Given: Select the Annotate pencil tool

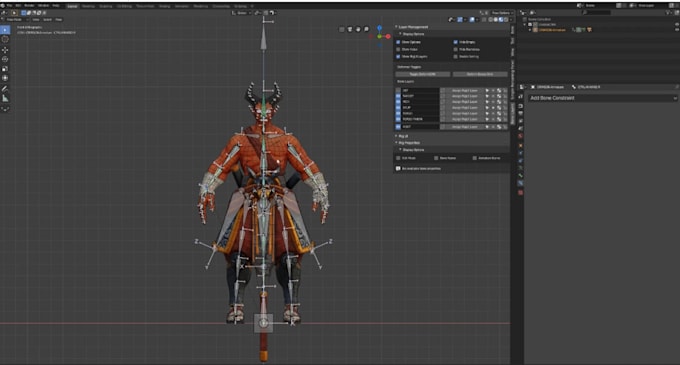Looking at the screenshot, I should (x=5, y=88).
